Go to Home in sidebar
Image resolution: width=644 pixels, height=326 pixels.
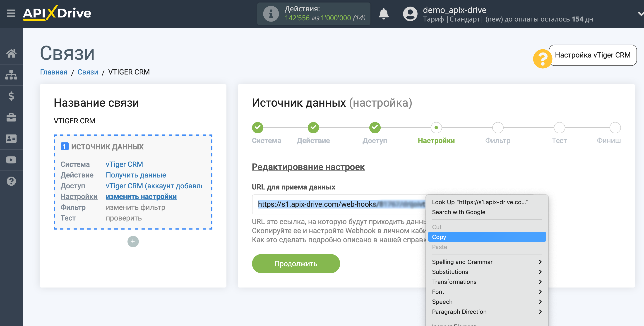pyautogui.click(x=11, y=53)
